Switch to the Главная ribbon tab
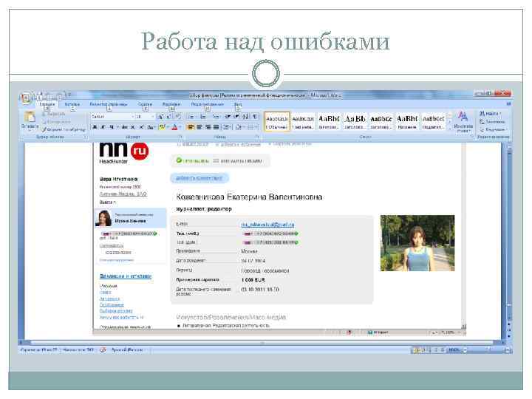The width and height of the screenshot is (532, 399). [x=47, y=104]
